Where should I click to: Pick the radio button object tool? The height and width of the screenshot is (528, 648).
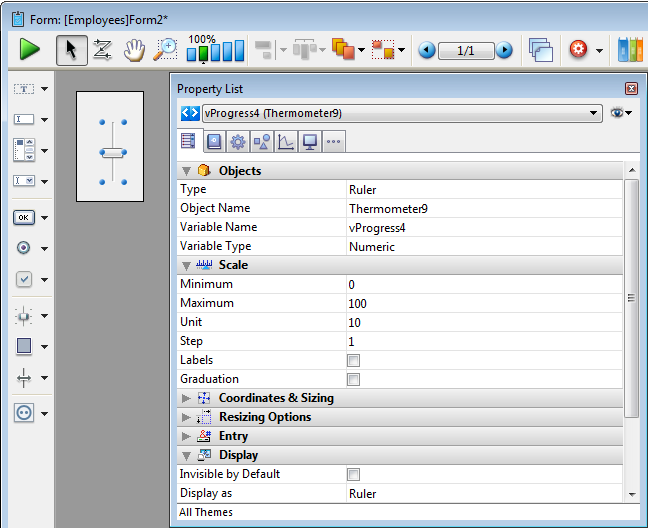coord(24,248)
